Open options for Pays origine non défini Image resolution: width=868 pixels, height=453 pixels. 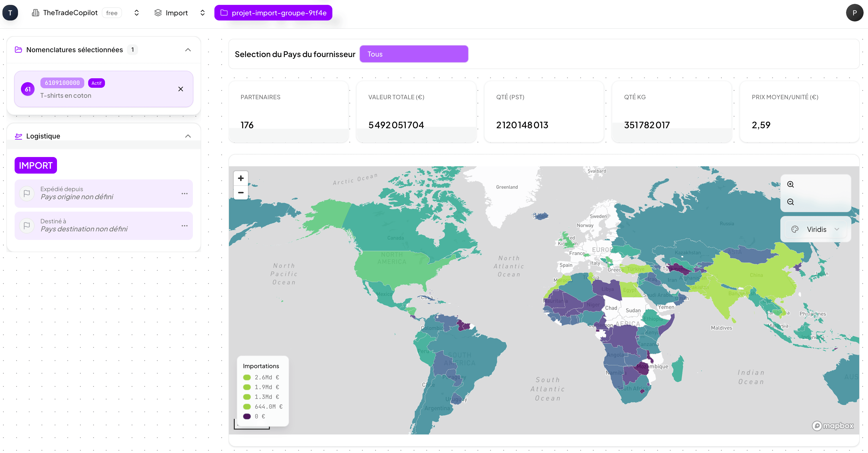coord(184,193)
